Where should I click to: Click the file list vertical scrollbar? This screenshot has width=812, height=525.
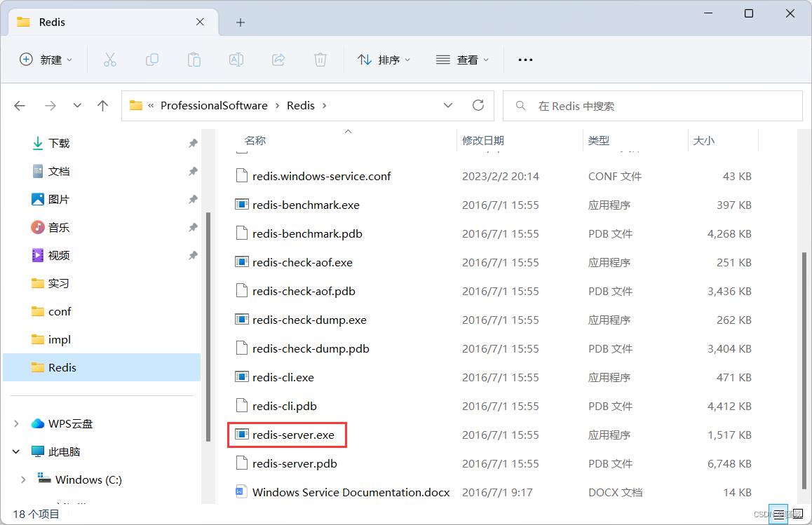(804, 370)
